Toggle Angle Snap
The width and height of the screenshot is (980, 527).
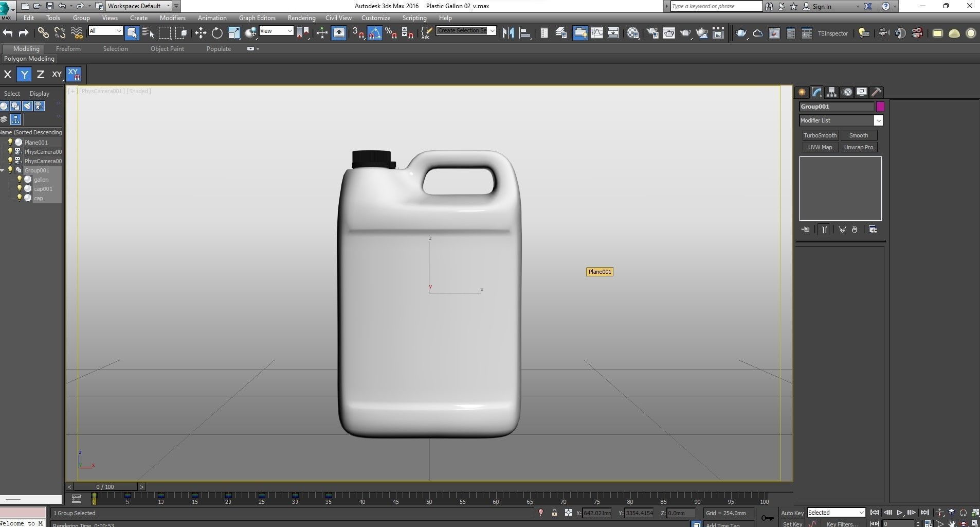pyautogui.click(x=375, y=33)
